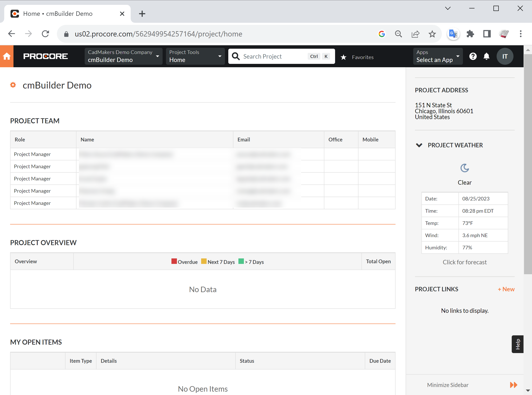Image resolution: width=532 pixels, height=395 pixels.
Task: Click the Favorites star icon
Action: click(x=344, y=57)
